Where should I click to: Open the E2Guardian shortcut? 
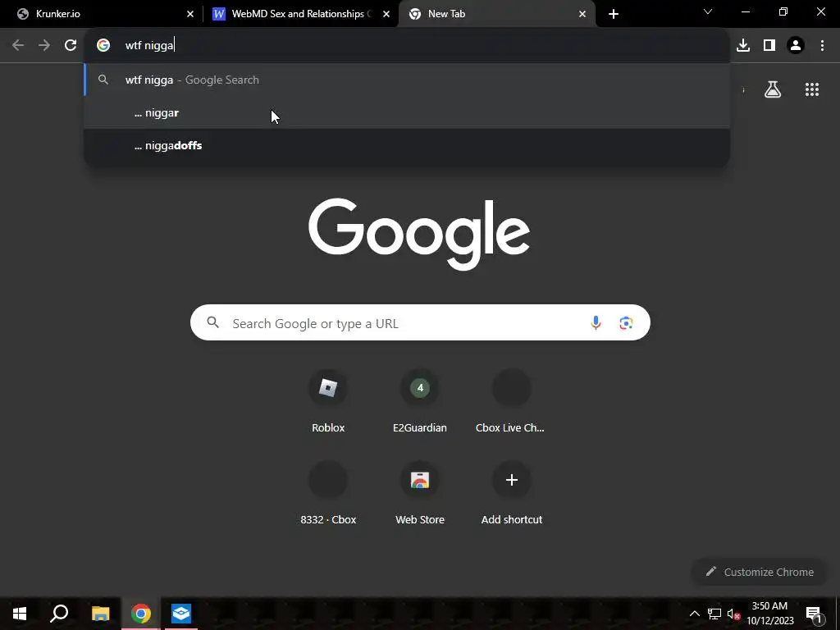click(420, 400)
